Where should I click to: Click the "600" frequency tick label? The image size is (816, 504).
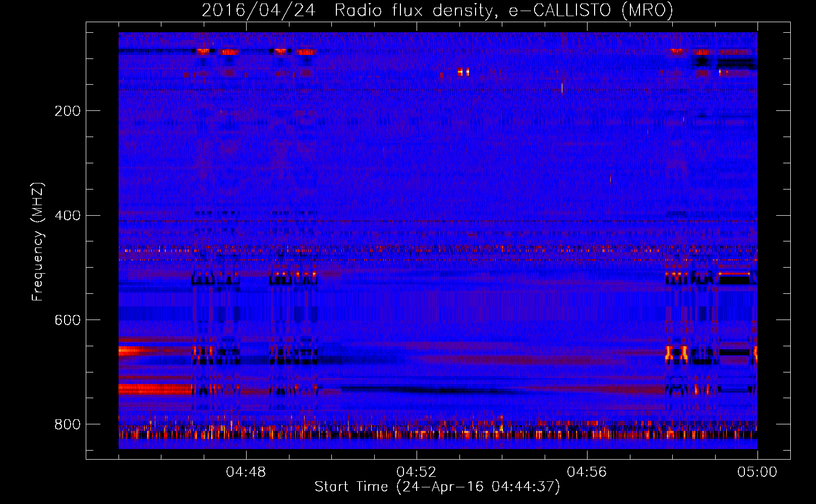tap(68, 321)
